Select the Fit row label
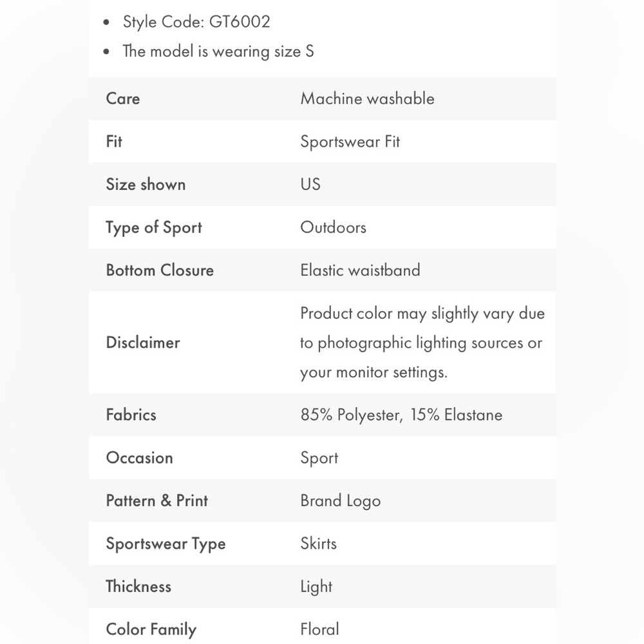This screenshot has width=644, height=644. [114, 142]
